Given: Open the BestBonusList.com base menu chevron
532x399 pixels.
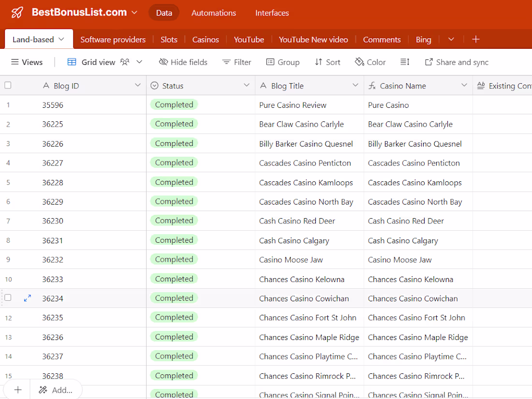Looking at the screenshot, I should 134,13.
